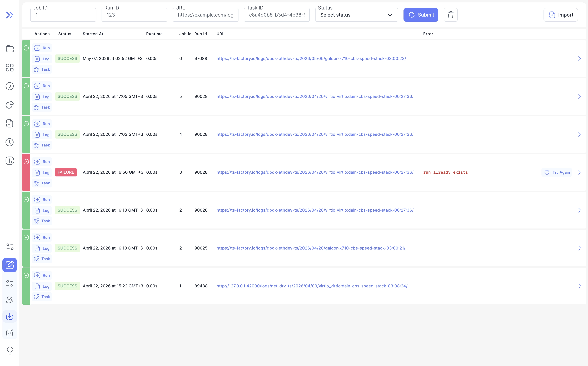Click the Import button
This screenshot has height=366, width=588.
click(x=561, y=15)
